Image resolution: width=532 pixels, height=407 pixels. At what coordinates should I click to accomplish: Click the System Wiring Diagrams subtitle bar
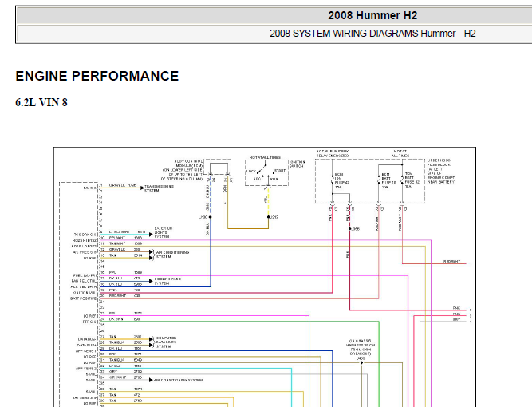pyautogui.click(x=372, y=34)
